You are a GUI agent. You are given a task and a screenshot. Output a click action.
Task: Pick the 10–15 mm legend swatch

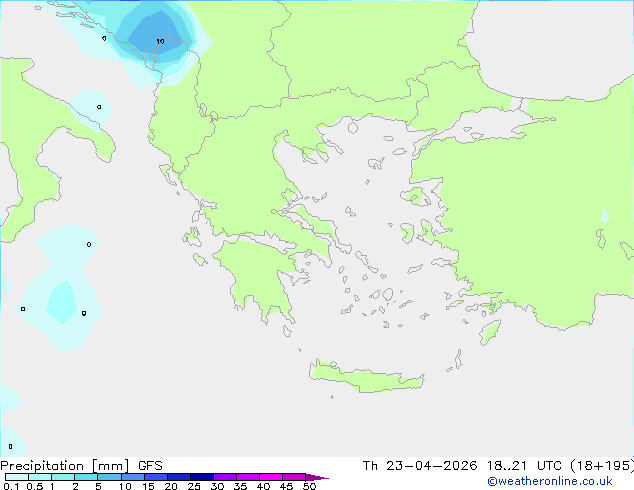click(x=132, y=477)
